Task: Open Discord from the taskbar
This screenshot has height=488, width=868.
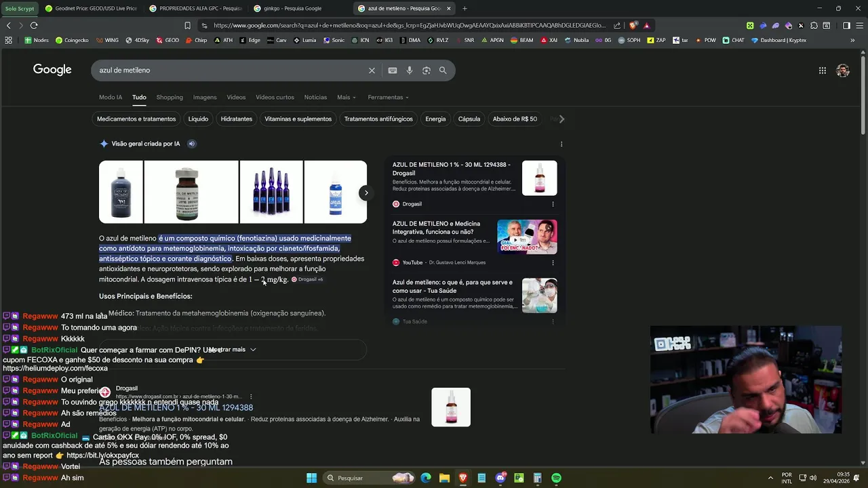Action: 500,478
